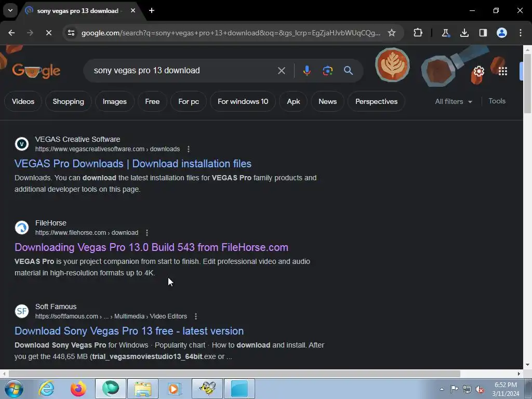Open the Extensions puzzle icon

coord(418,33)
